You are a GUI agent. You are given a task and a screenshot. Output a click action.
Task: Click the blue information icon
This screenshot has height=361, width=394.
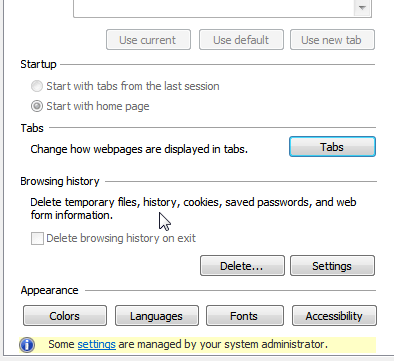click(x=27, y=345)
